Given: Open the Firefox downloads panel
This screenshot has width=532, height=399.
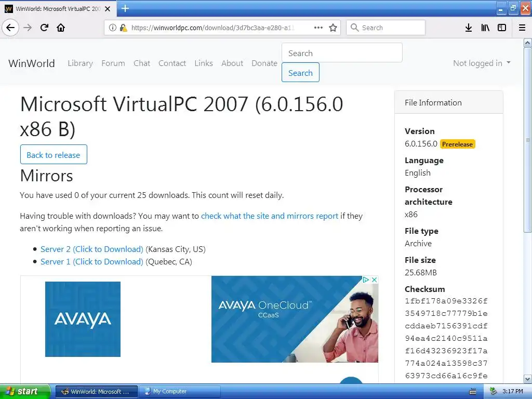Looking at the screenshot, I should click(x=469, y=28).
